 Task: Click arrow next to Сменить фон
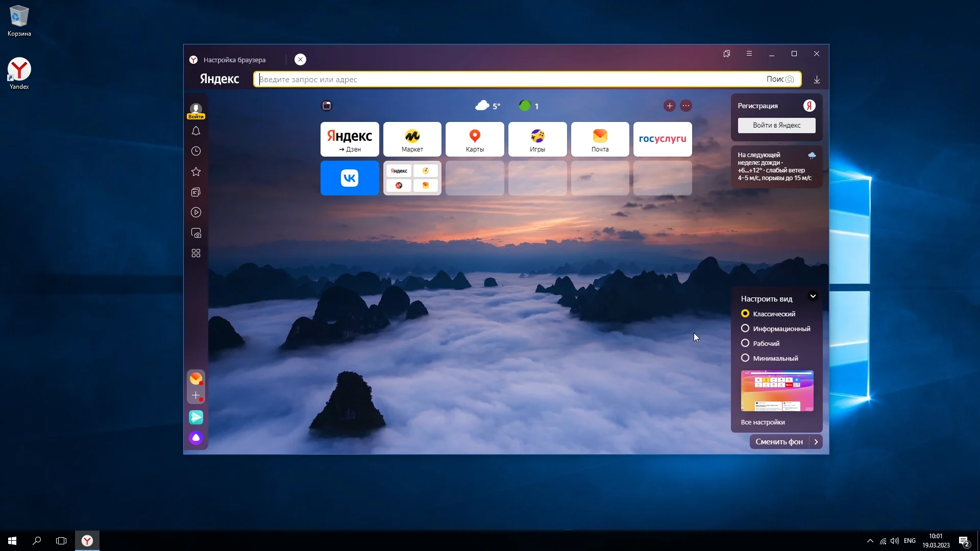pos(816,442)
